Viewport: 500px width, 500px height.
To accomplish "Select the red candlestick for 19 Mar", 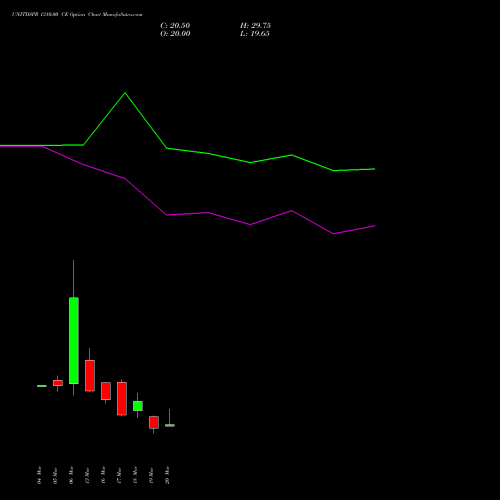I will pyautogui.click(x=154, y=422).
